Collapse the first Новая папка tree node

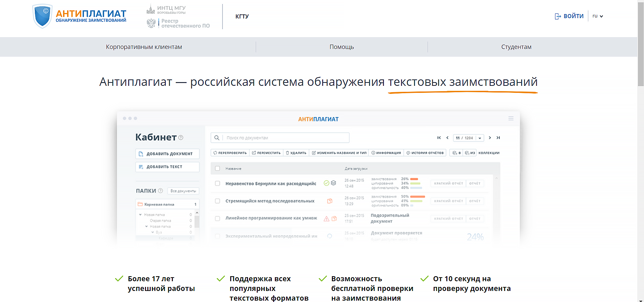140,215
